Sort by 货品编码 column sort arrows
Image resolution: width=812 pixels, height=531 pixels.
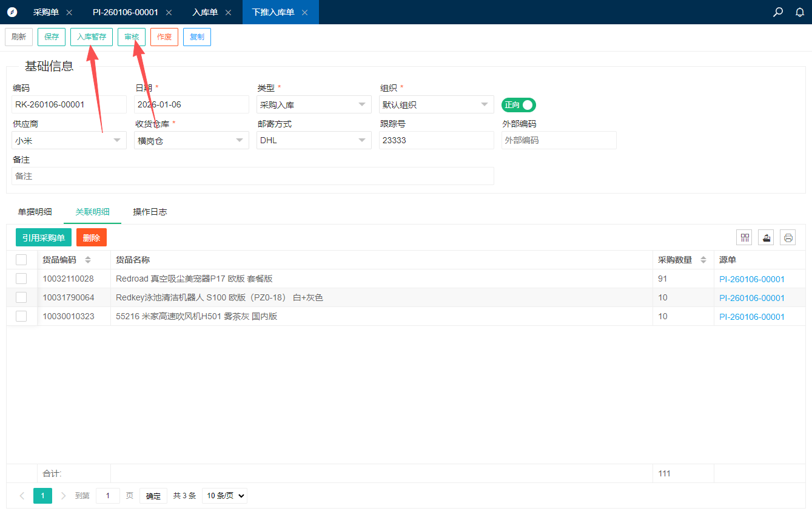(88, 260)
